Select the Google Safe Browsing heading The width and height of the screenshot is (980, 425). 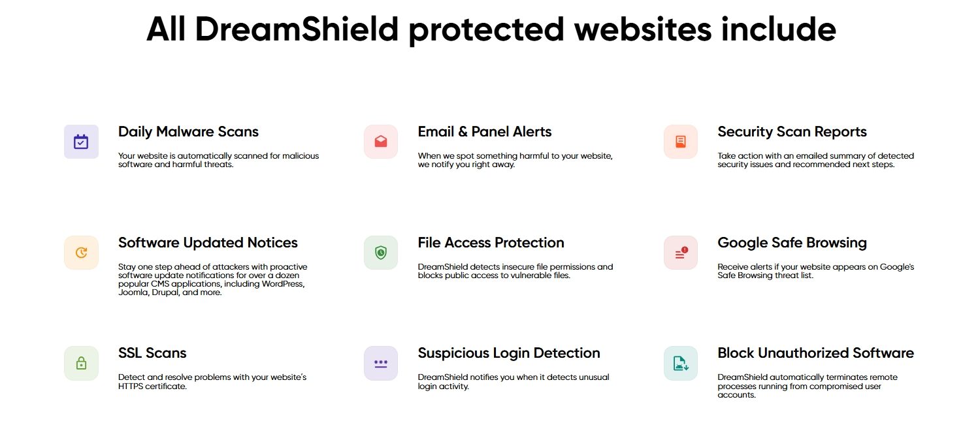point(792,243)
